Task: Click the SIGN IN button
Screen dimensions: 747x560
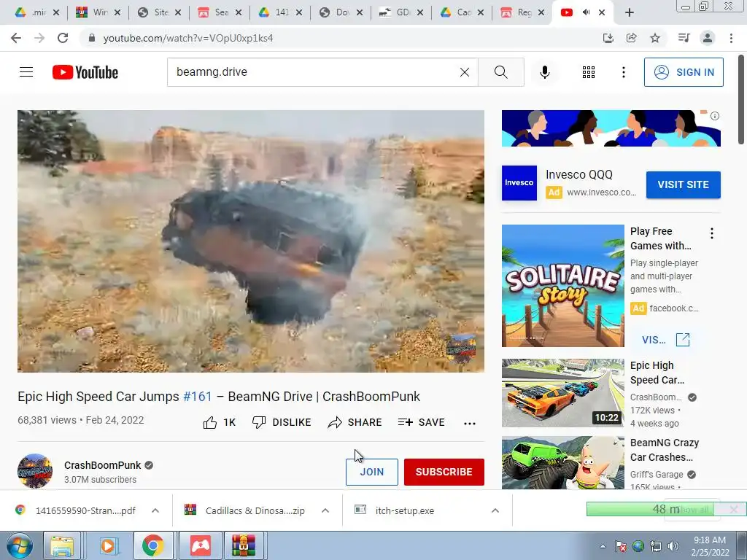Action: [x=684, y=72]
